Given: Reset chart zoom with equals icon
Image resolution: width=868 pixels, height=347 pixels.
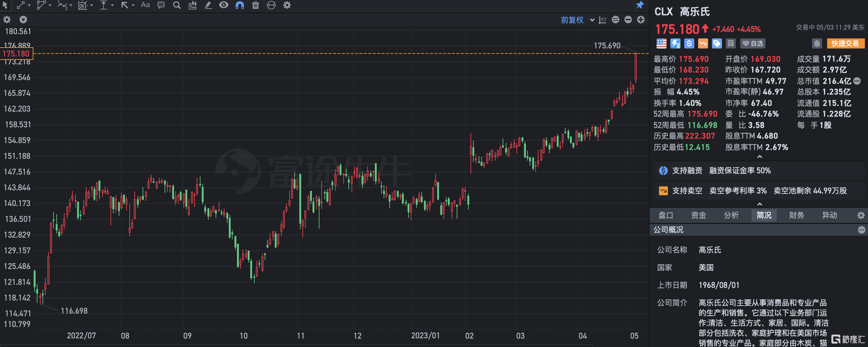Looking at the screenshot, I should 615,20.
